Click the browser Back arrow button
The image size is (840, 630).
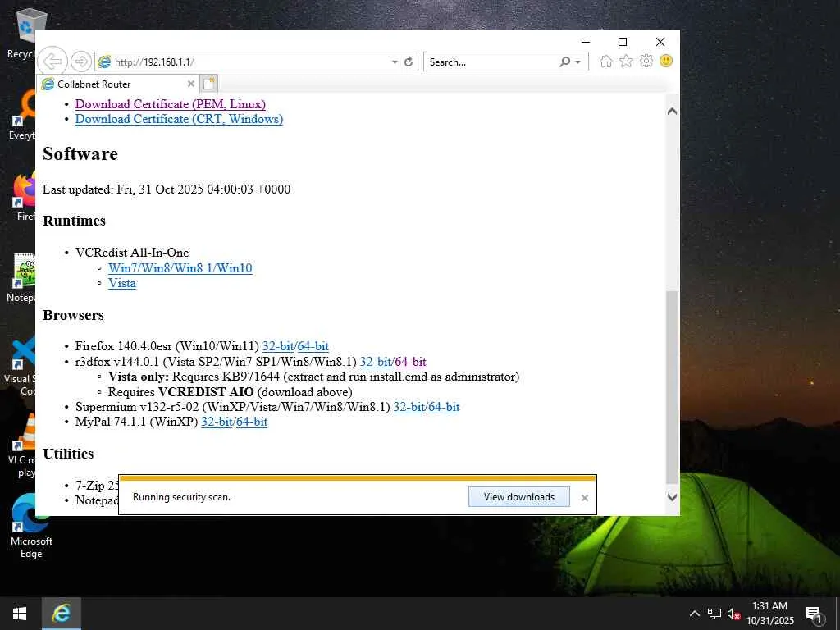pyautogui.click(x=52, y=62)
